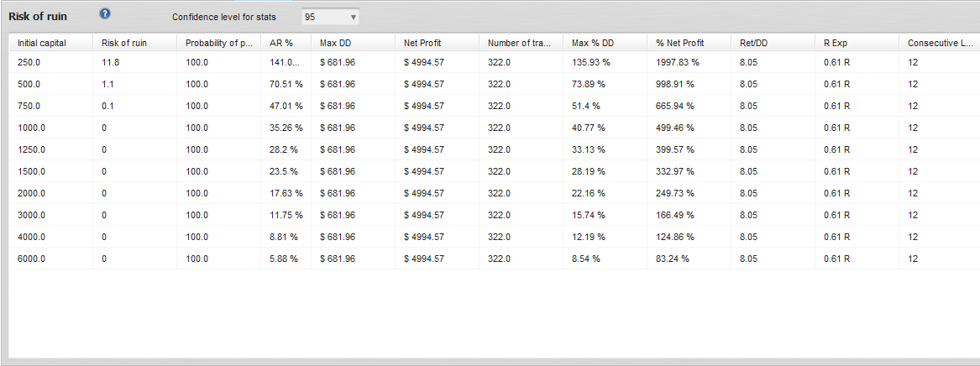Viewport: 980px width, 366px height.
Task: Click the 22.16 % max drawdown cell
Action: (588, 193)
